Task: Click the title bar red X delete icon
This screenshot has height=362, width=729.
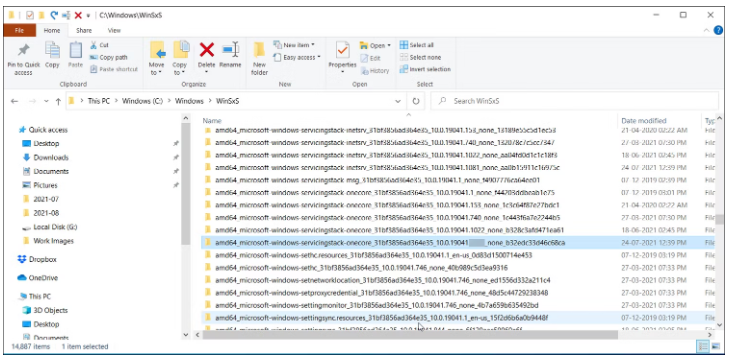Action: [x=78, y=15]
